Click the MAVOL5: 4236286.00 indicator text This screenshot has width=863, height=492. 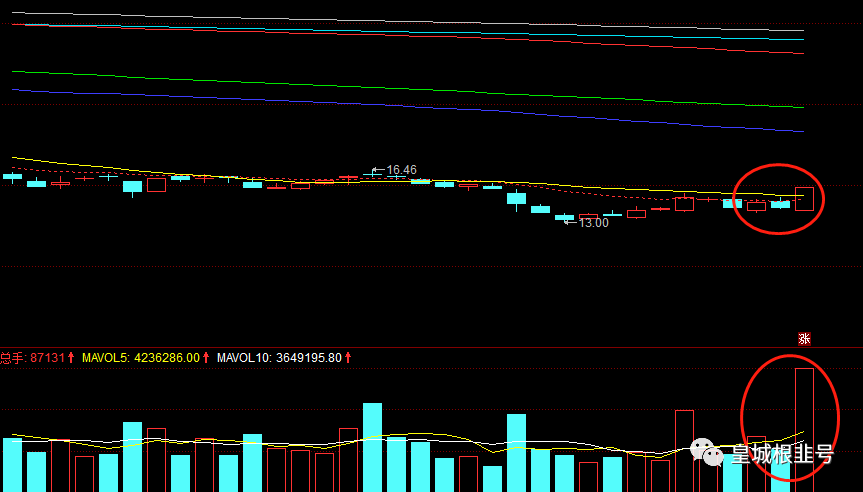(141, 358)
